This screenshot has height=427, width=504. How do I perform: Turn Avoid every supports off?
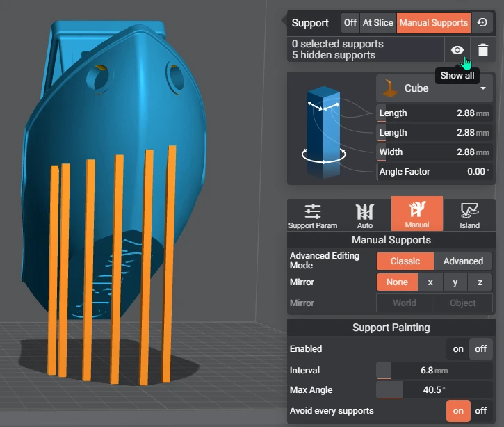pyautogui.click(x=480, y=411)
